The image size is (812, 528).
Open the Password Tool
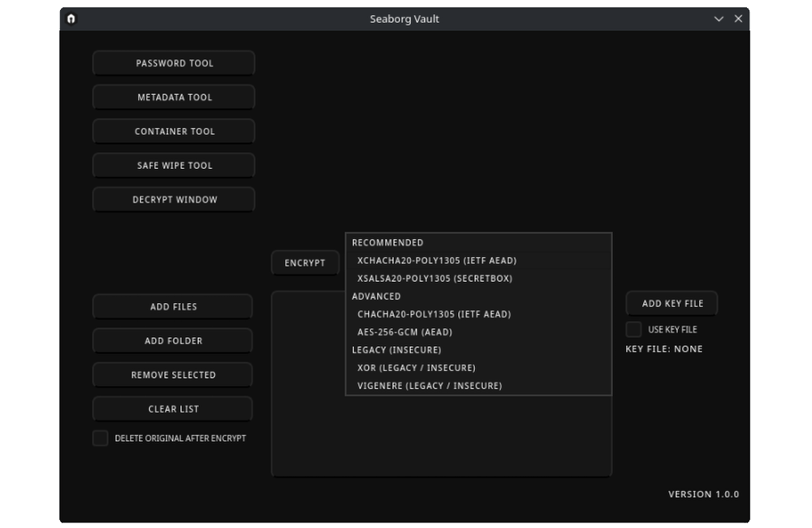tap(174, 63)
